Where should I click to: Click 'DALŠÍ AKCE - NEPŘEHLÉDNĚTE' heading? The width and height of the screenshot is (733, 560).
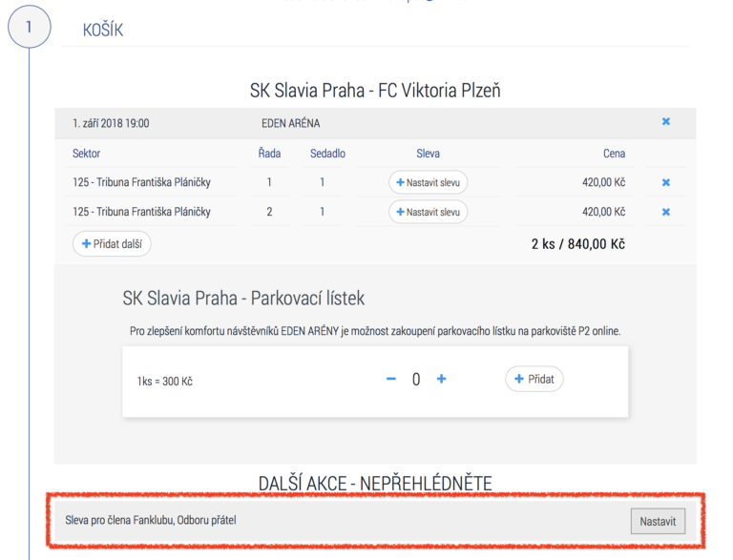pyautogui.click(x=375, y=484)
